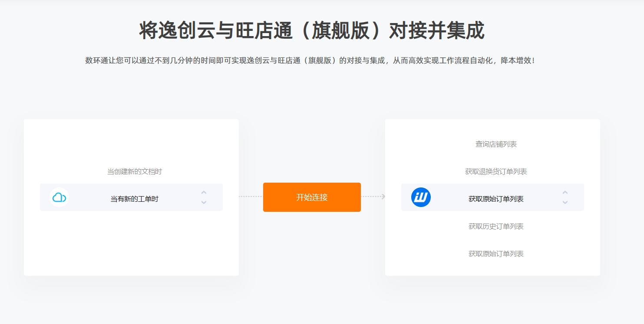The image size is (644, 324).
Task: Click up chevron beside 当有新的工单时
Action: click(x=204, y=192)
